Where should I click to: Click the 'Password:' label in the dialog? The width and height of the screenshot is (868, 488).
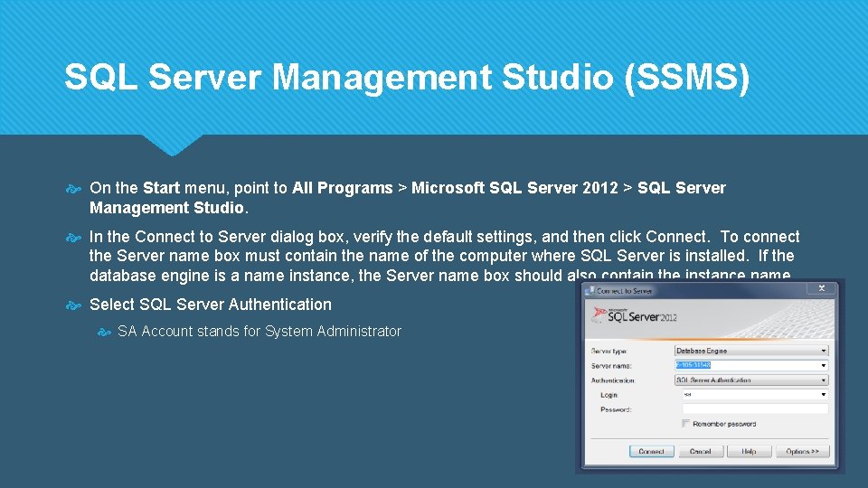point(616,409)
